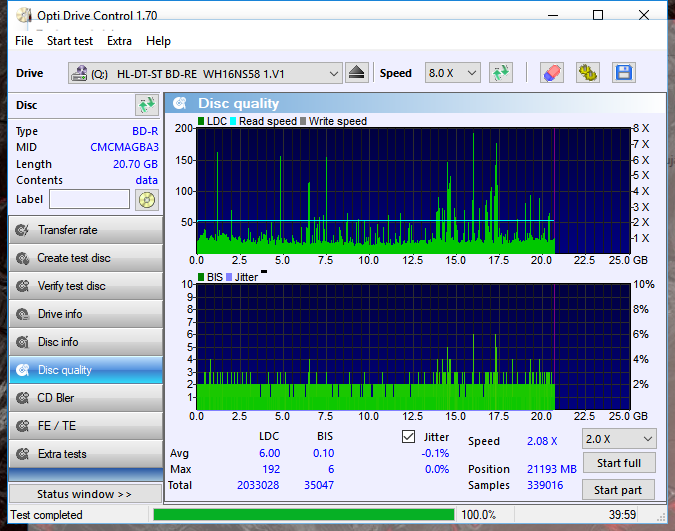The height and width of the screenshot is (531, 675).
Task: Click the Samples value 339016
Action: (545, 485)
